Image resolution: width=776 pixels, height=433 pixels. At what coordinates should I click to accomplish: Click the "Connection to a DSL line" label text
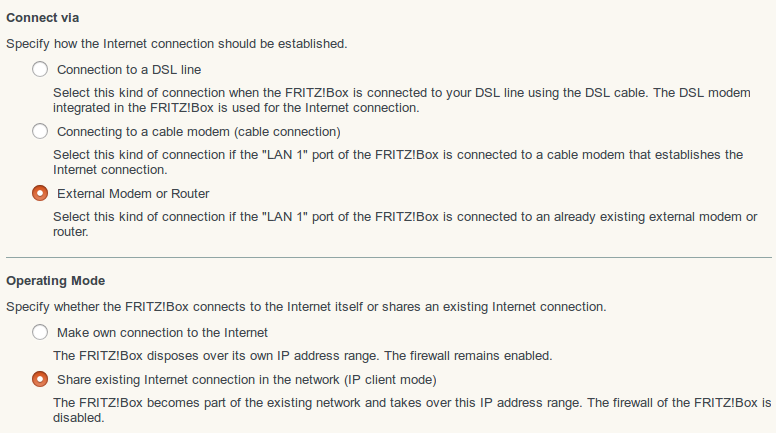[135, 70]
